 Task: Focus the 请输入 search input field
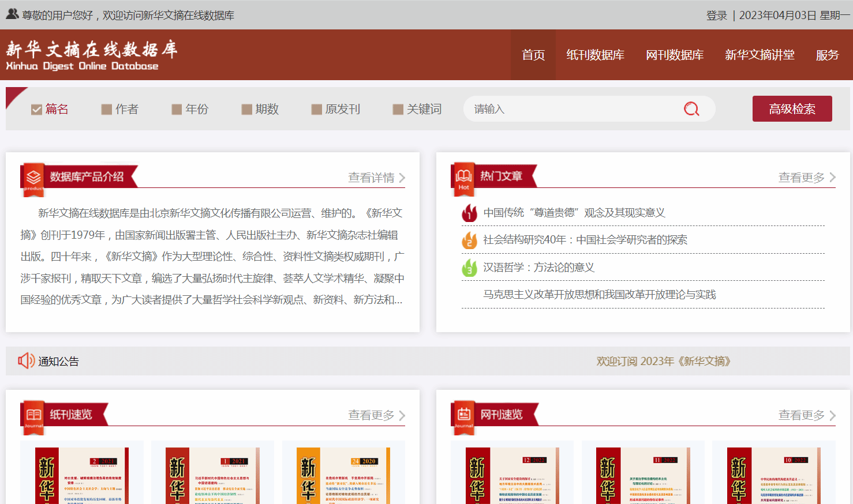[x=571, y=109]
